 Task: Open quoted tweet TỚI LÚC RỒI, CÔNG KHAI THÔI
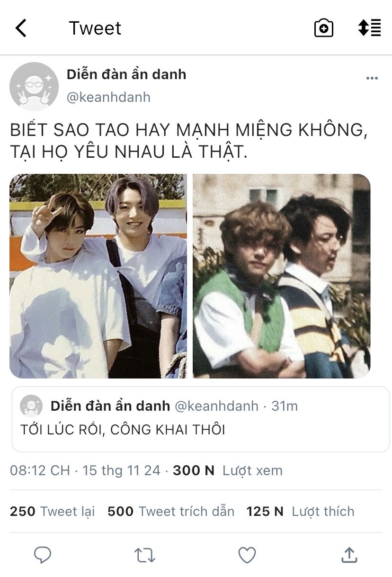coord(200,419)
